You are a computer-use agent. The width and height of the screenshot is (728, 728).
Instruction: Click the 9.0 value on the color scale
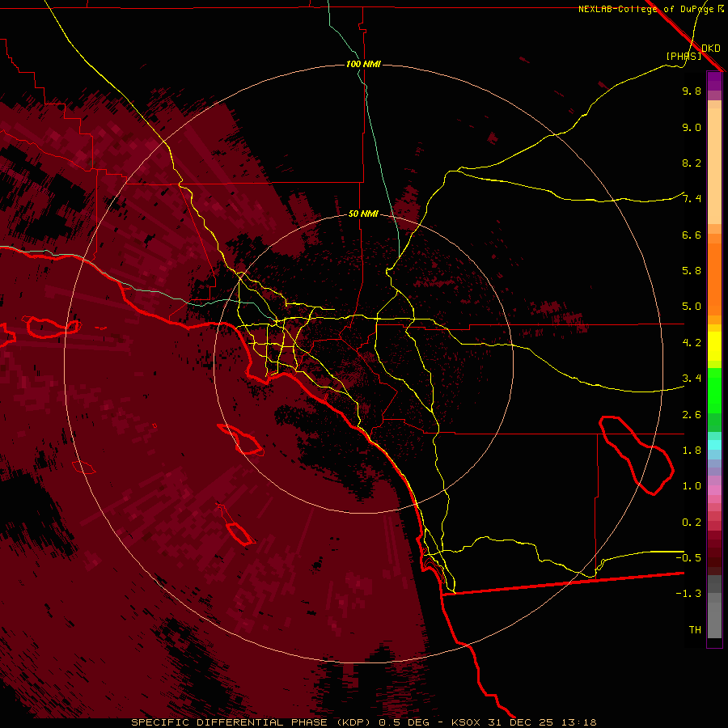click(x=692, y=127)
